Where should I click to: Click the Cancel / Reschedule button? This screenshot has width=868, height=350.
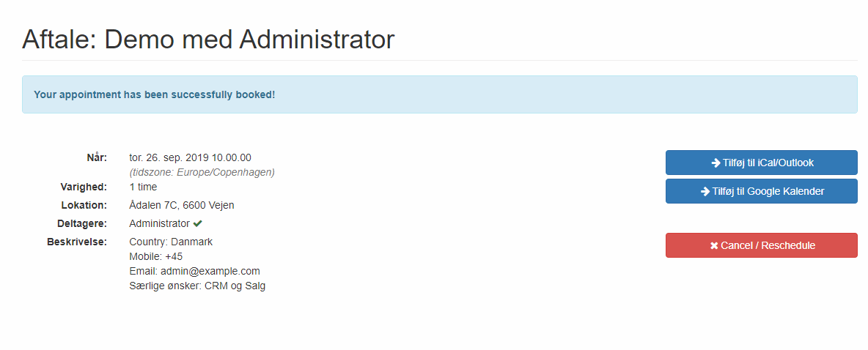tap(761, 245)
